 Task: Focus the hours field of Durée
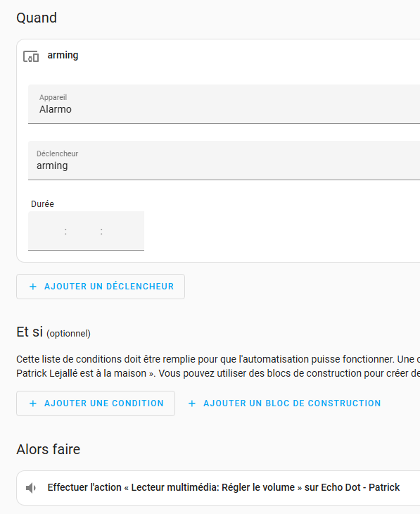(49, 231)
